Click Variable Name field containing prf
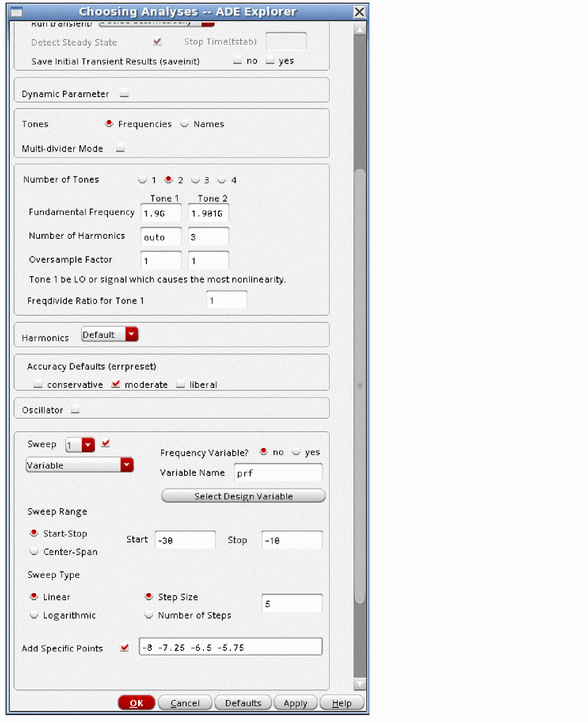 (x=278, y=473)
